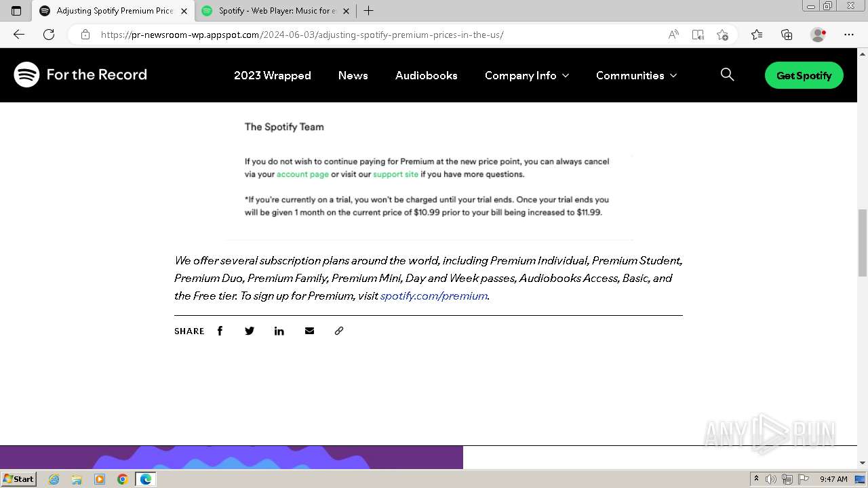This screenshot has height=488, width=868.
Task: Click the SHARE label
Action: pos(189,331)
